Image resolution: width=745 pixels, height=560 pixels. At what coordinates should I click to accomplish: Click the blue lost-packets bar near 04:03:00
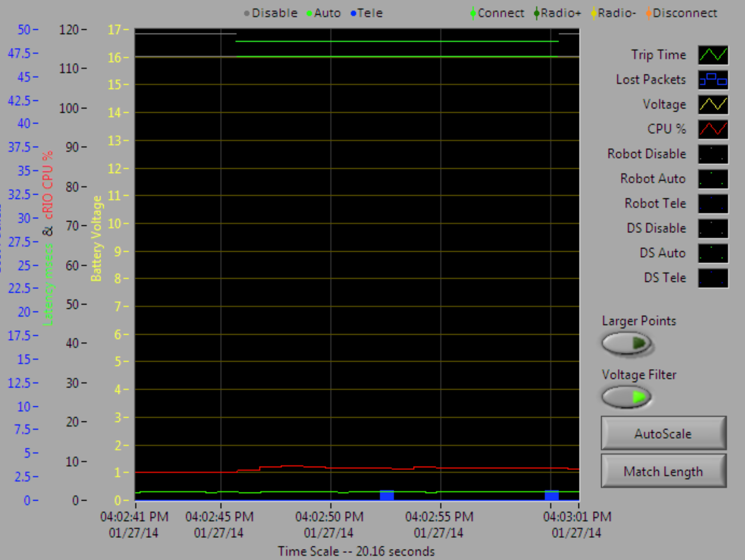pos(552,495)
